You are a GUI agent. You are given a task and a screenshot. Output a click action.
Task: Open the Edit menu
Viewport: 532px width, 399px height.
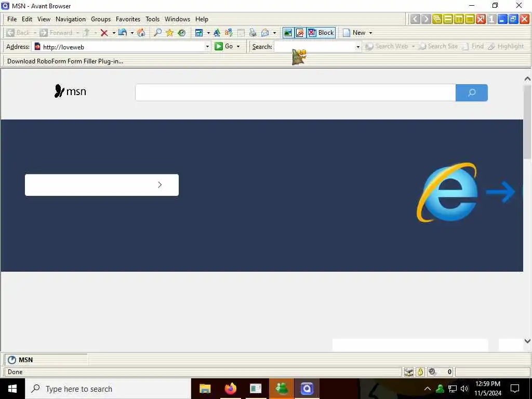point(27,19)
